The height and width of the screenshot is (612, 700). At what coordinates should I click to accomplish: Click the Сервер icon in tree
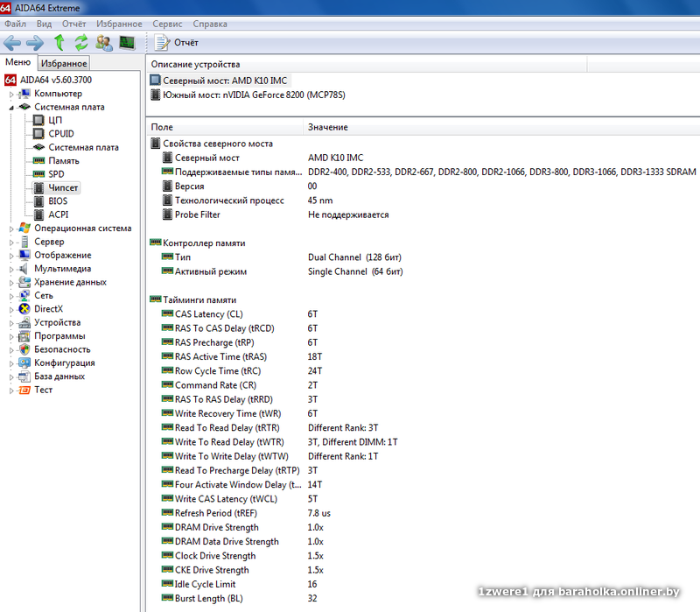point(25,242)
